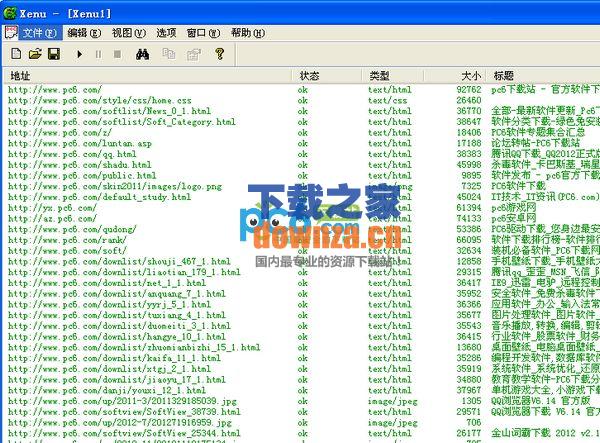Select the softview/SoftView_38739.html URL
Viewport: 600px width, 443px height.
pyautogui.click(x=124, y=411)
